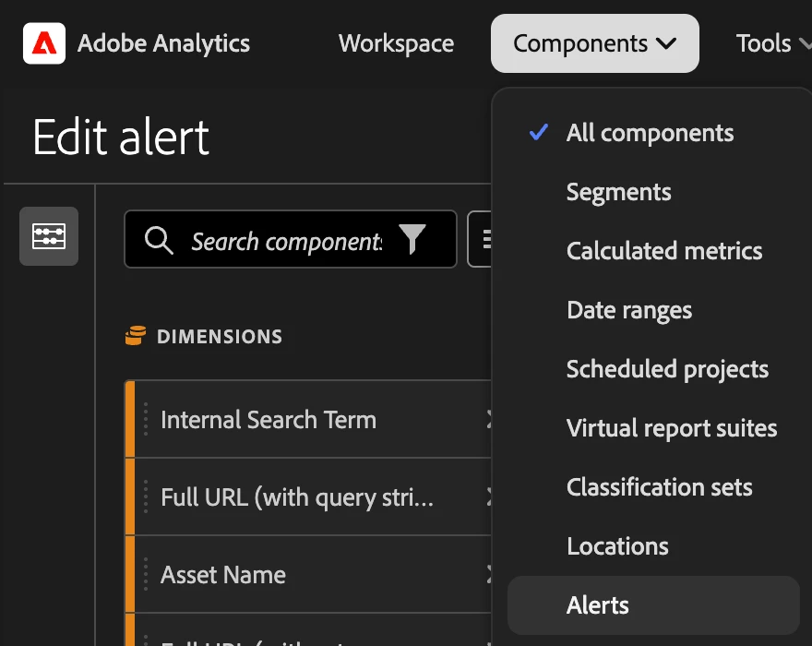Choose Calculated metrics menu entry

click(x=664, y=251)
